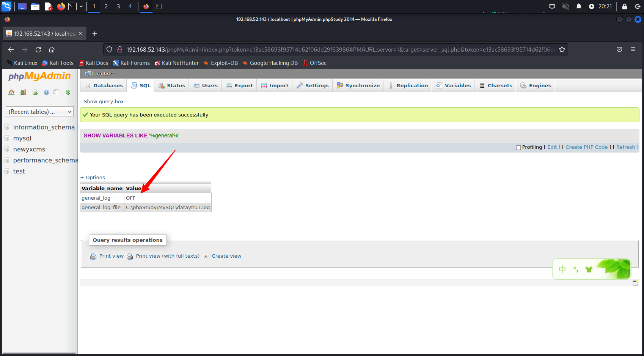Click the muted volume icon
Viewport: 644px width, 356px height.
point(565,6)
